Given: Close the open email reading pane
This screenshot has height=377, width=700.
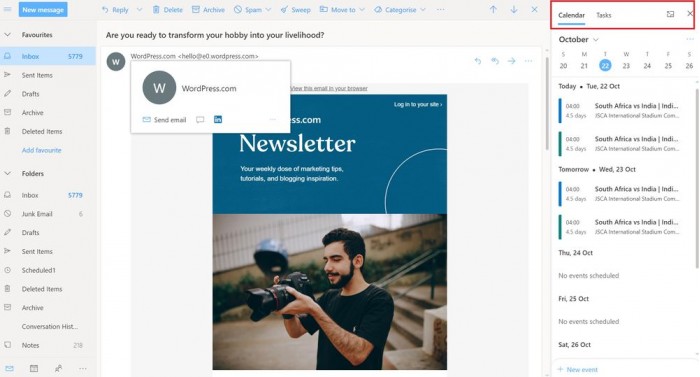Looking at the screenshot, I should click(534, 9).
